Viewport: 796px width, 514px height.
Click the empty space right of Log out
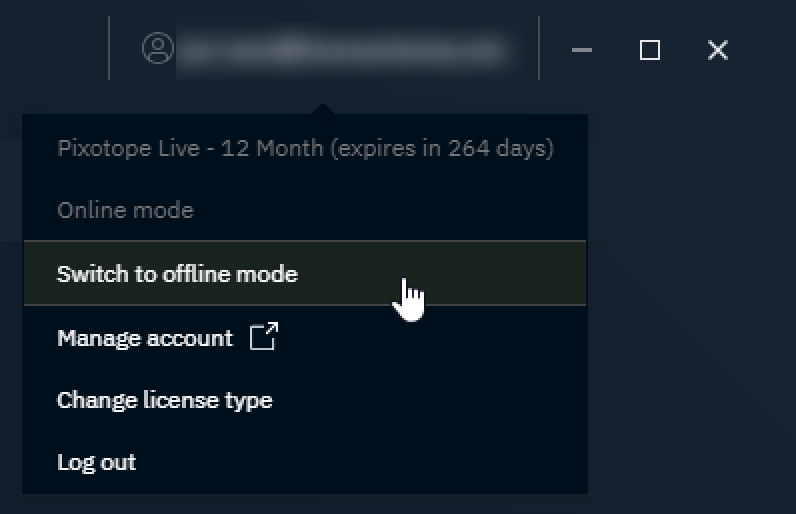(x=400, y=462)
